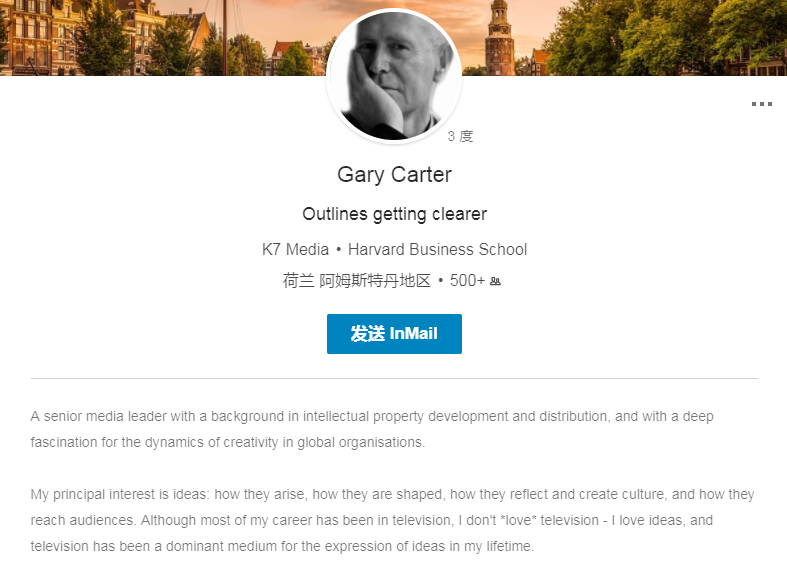Screen dimensions: 787x564
Task: Click the horizontal divider below InMail button
Action: click(x=394, y=378)
